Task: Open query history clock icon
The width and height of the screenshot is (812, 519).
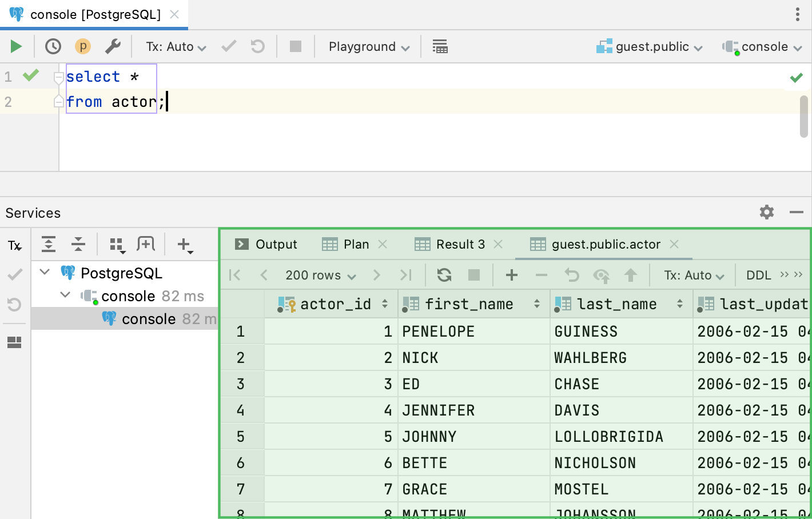Action: 53,46
